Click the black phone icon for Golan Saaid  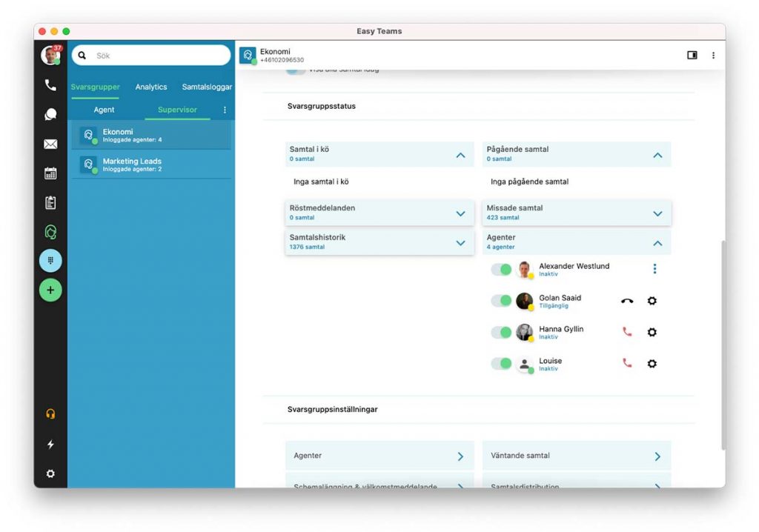(x=627, y=301)
